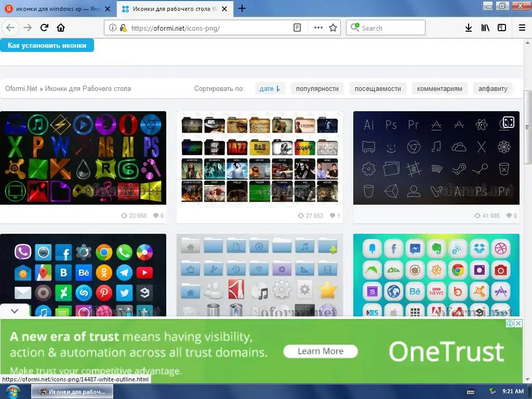
Task: Open the browser home page
Action: pyautogui.click(x=61, y=28)
